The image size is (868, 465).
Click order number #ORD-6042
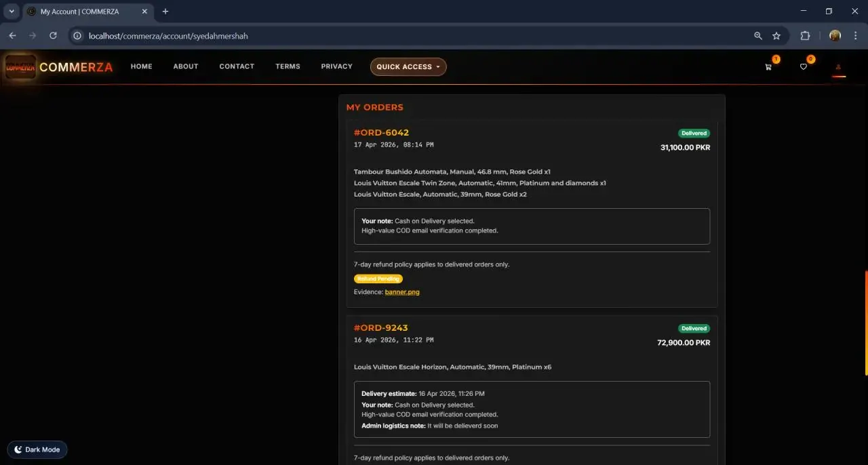click(x=381, y=133)
